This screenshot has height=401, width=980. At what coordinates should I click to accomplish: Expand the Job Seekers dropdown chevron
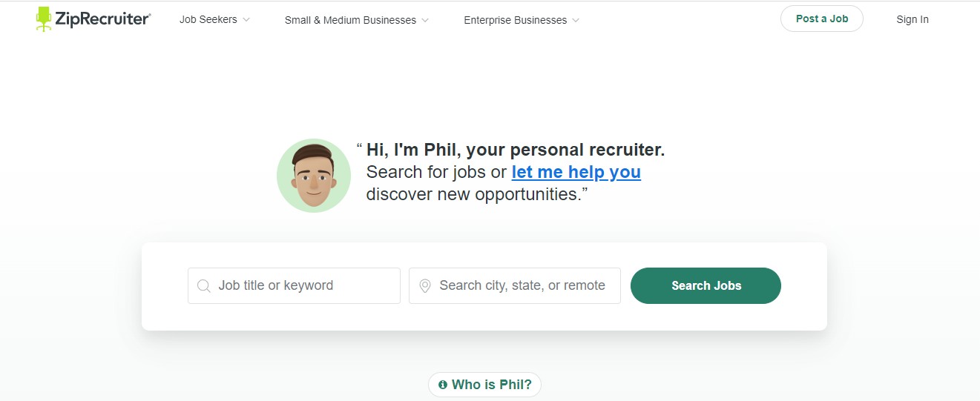coord(246,20)
